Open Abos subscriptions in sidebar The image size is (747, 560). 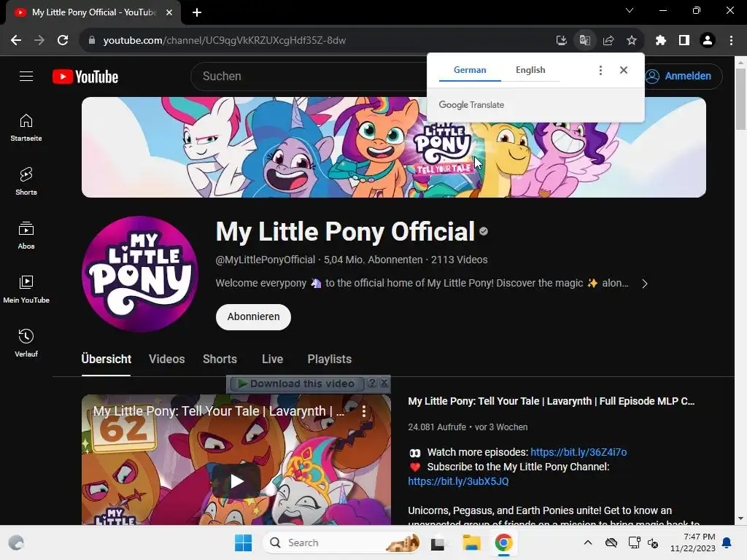[x=26, y=236]
